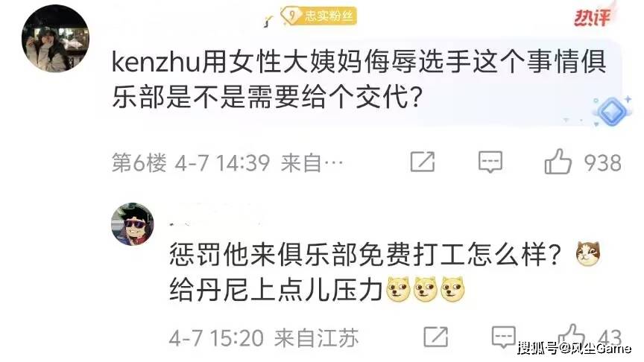Image resolution: width=644 pixels, height=362 pixels.
Task: Tap the comment bubble icon on the 4-7 15:20 reply
Action: pos(504,337)
